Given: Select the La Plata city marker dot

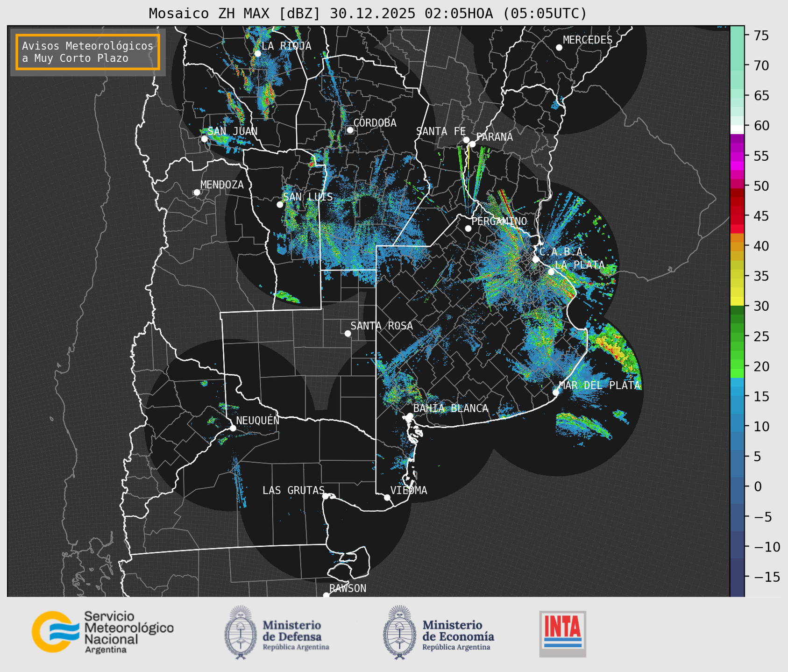Looking at the screenshot, I should [x=551, y=272].
